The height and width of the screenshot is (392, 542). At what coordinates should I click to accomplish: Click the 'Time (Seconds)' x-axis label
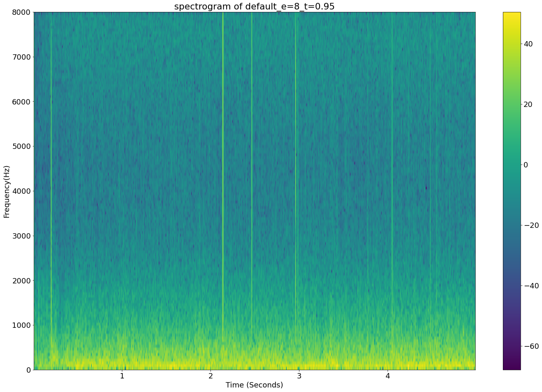click(x=254, y=385)
